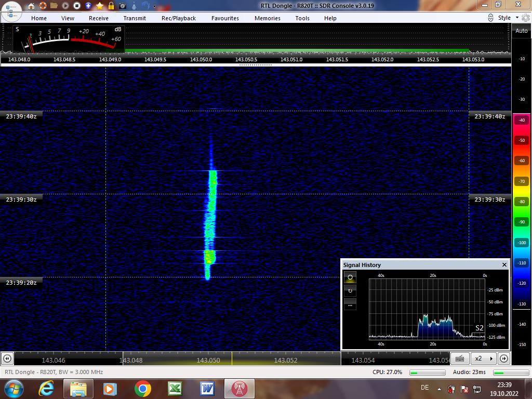Open the Help ribbon tab

pyautogui.click(x=330, y=18)
